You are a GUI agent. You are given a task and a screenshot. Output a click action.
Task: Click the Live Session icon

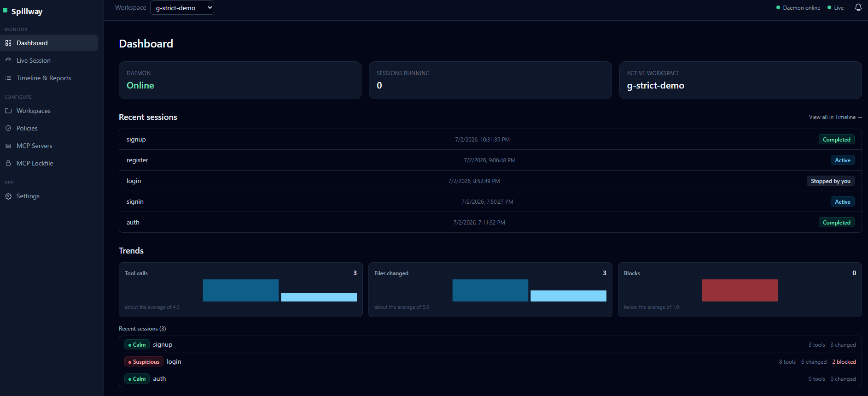tap(8, 60)
